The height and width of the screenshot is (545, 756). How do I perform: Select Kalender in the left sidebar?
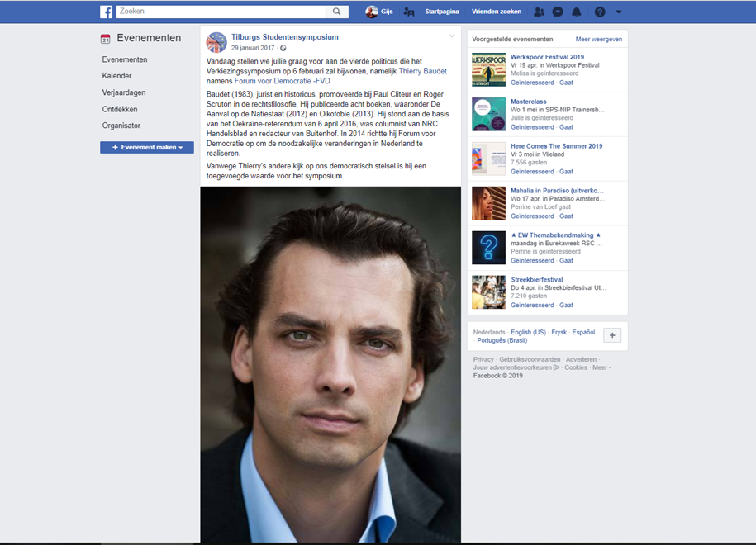click(116, 76)
